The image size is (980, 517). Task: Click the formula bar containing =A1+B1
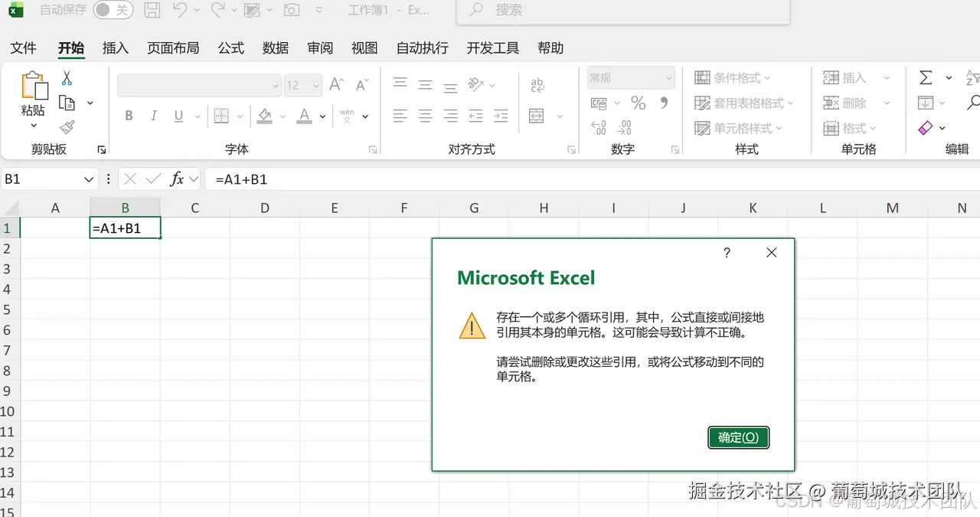(593, 179)
